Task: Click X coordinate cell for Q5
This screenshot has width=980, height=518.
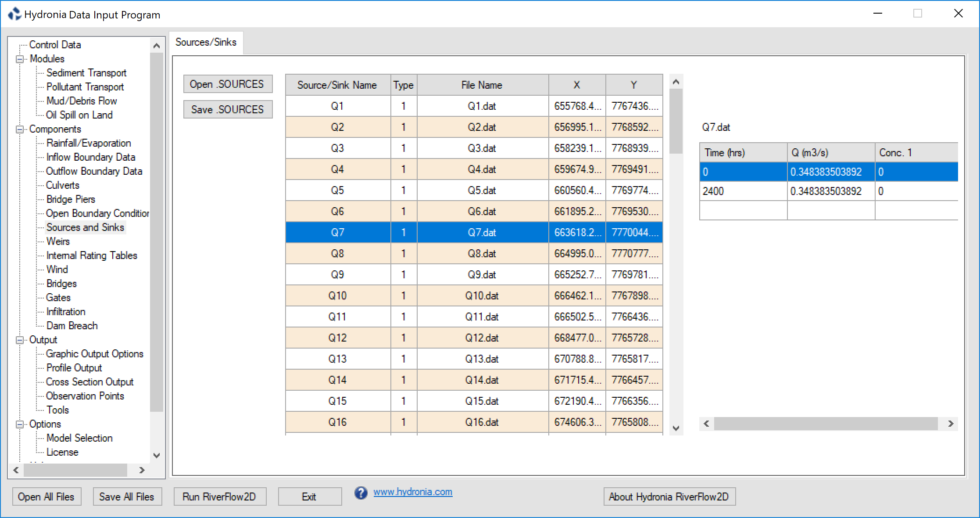Action: 577,190
